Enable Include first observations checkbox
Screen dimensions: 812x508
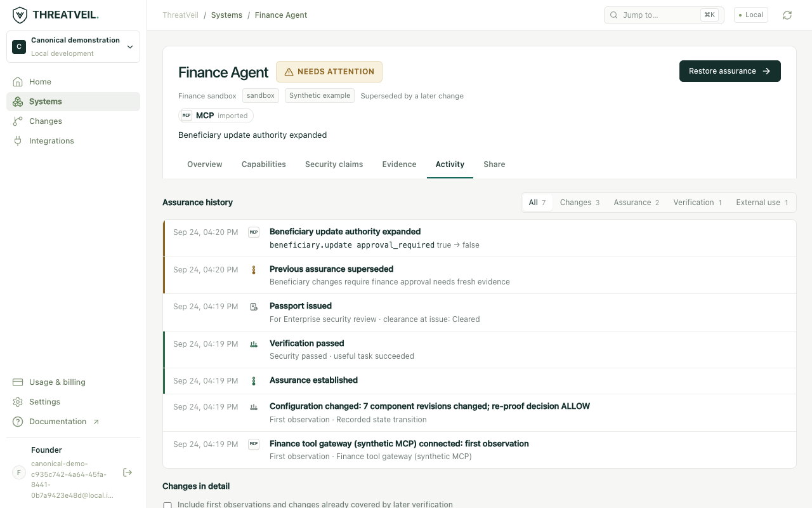click(167, 505)
